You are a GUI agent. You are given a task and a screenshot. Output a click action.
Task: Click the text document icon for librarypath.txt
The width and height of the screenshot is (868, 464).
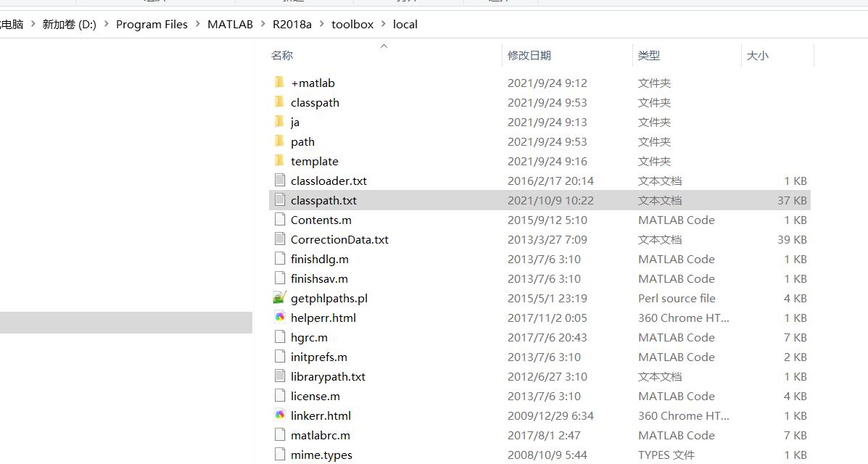tap(280, 376)
